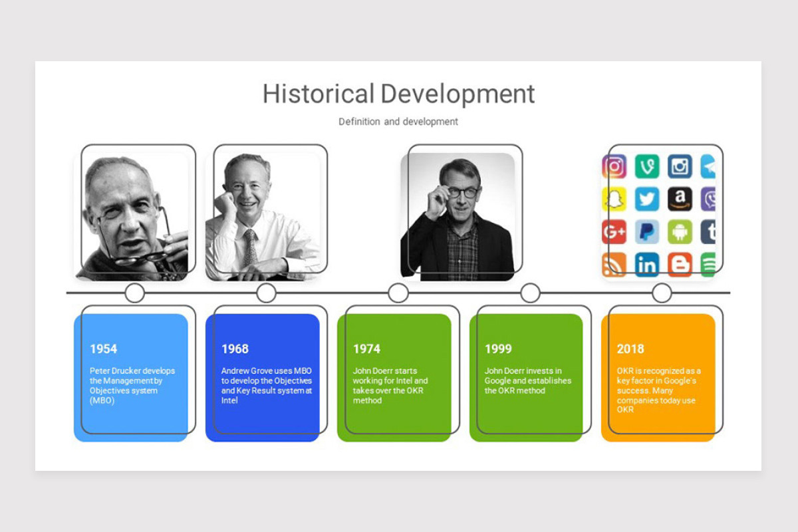This screenshot has height=532, width=798.
Task: Click the Twitter bird icon
Action: coord(647,199)
